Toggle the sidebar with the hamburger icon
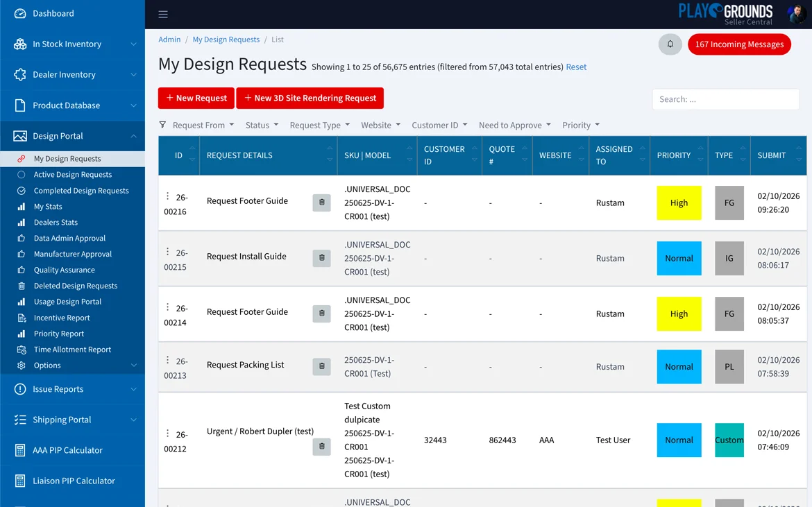Screen dimensions: 812x507 162,13
